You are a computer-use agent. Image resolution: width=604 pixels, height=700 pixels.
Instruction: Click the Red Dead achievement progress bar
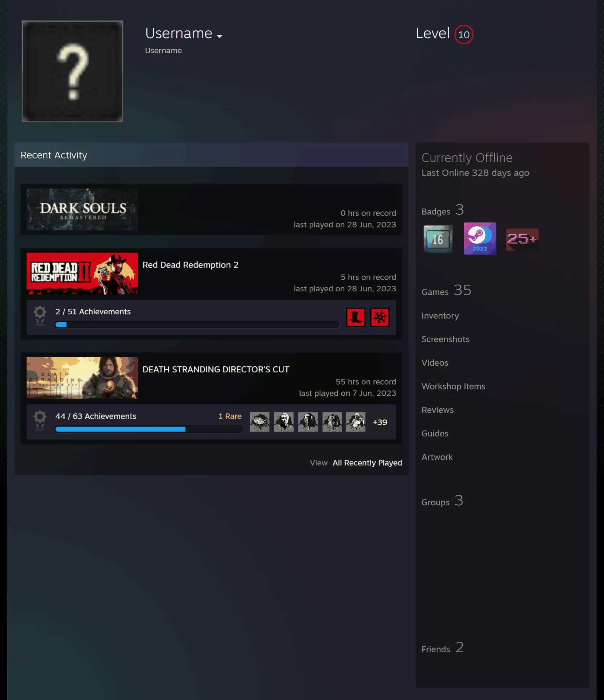[x=197, y=325]
